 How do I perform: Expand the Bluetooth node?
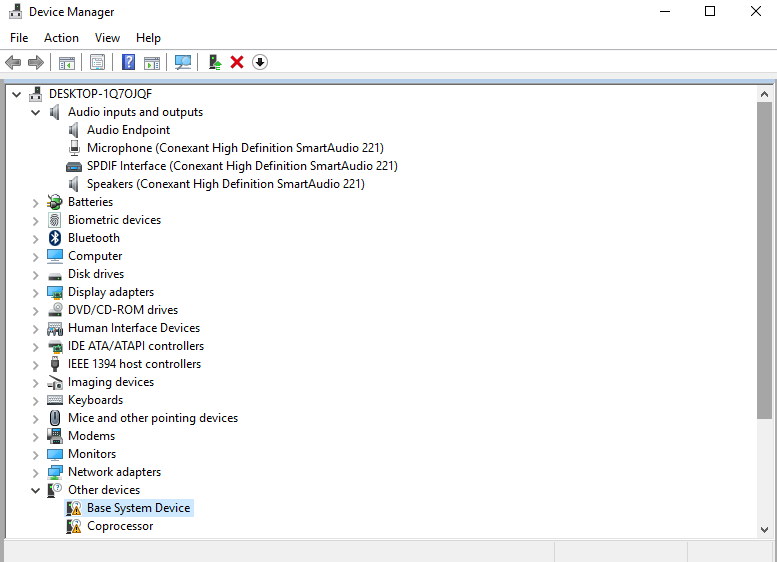coord(36,239)
